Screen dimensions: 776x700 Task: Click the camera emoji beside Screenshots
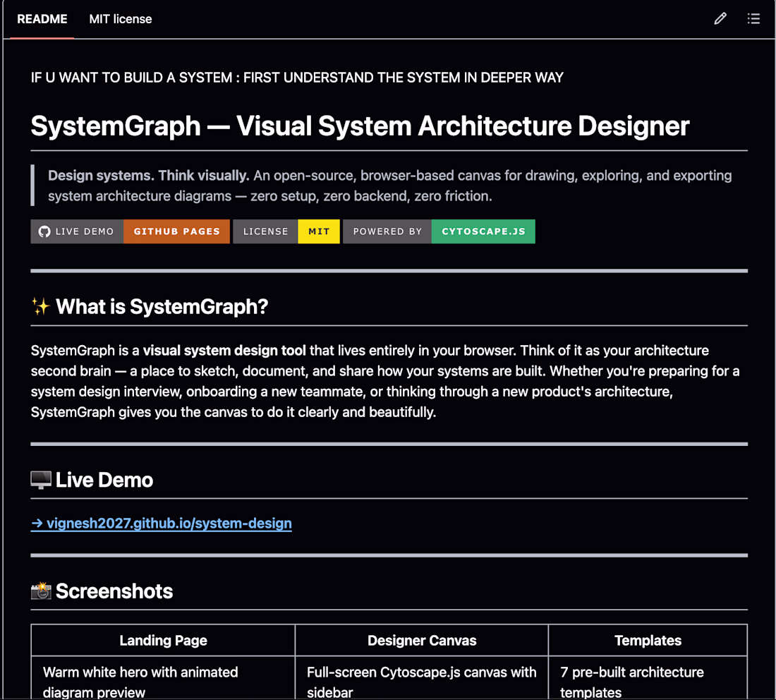click(41, 591)
